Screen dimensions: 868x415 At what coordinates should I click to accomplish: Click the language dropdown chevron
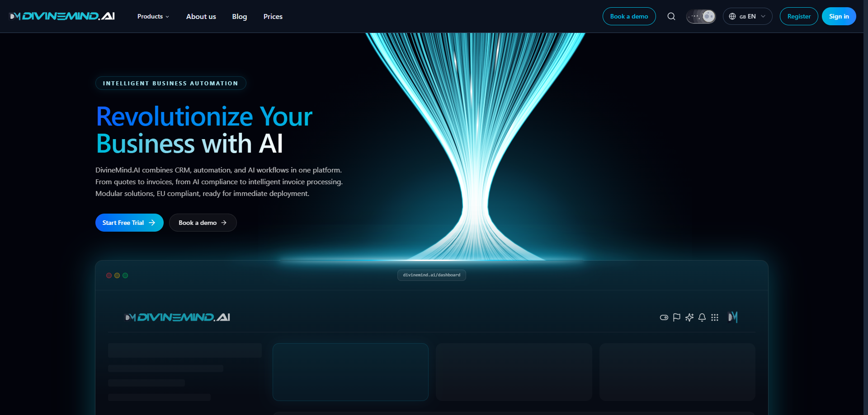(763, 16)
